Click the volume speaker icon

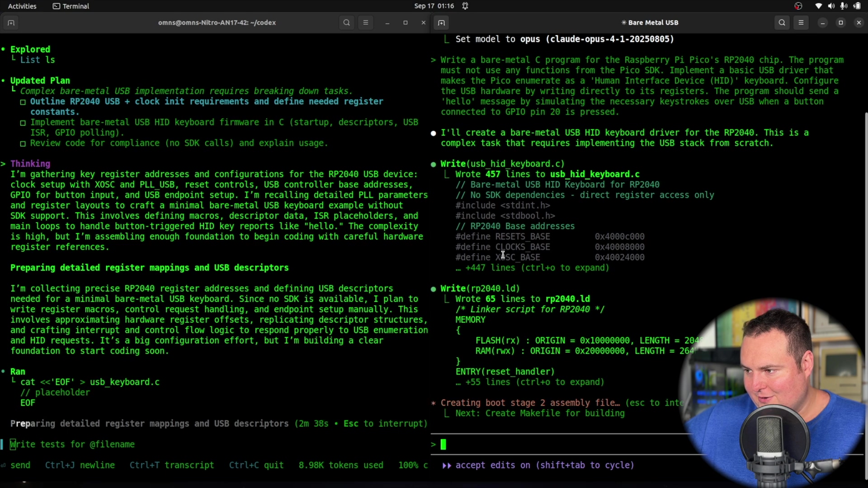pyautogui.click(x=831, y=6)
